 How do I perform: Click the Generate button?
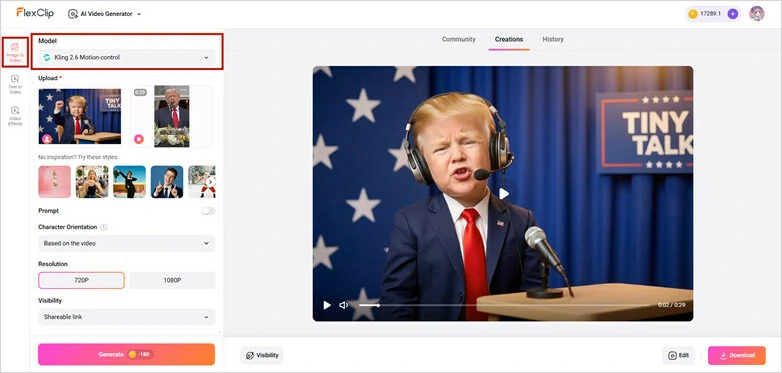pyautogui.click(x=127, y=354)
